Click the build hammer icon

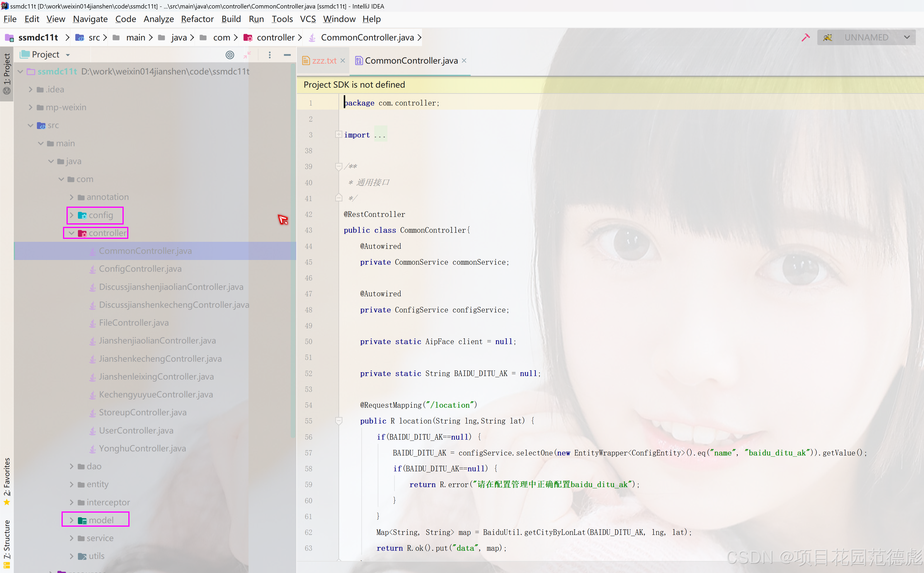805,38
